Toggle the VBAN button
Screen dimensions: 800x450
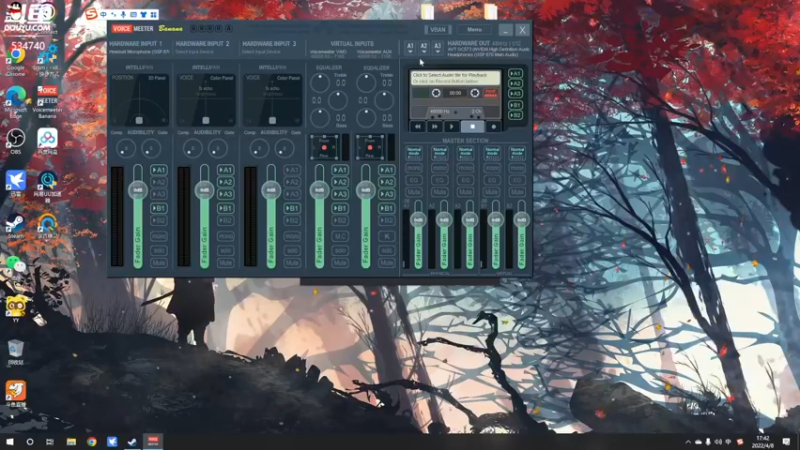[437, 30]
